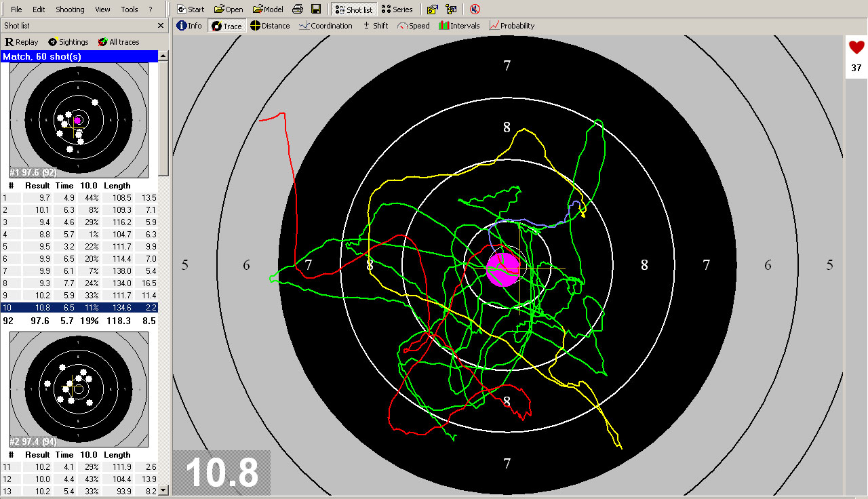This screenshot has height=499, width=868.
Task: Open a file with the Open button
Action: click(x=229, y=9)
